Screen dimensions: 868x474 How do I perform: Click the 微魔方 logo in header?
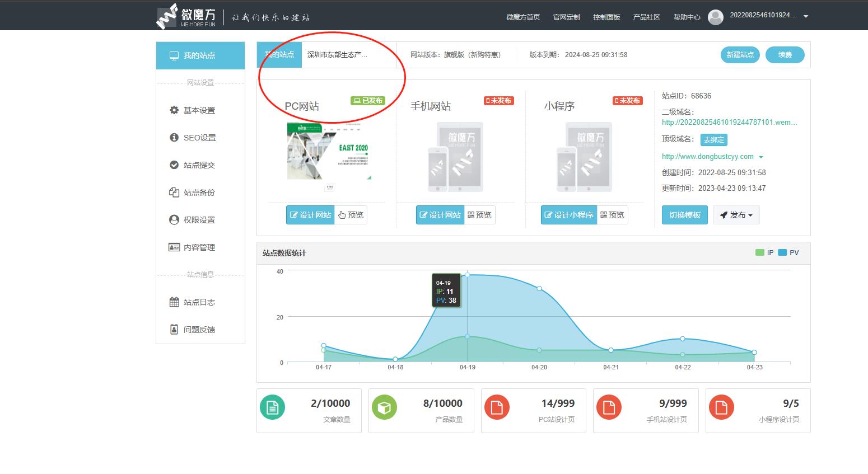[x=186, y=16]
